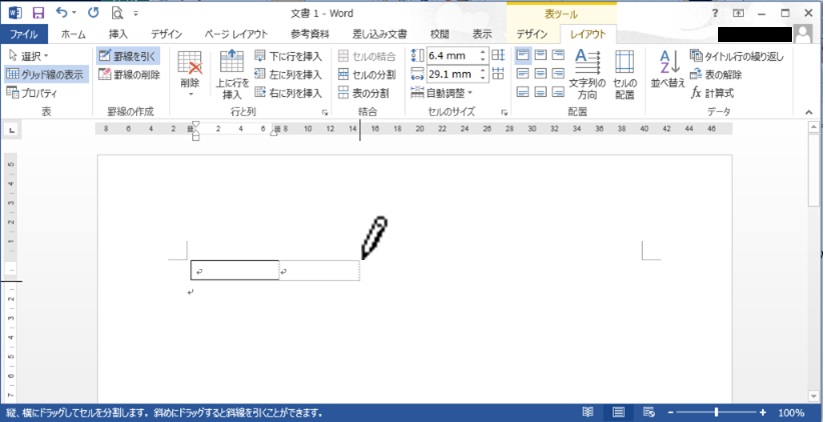This screenshot has height=422, width=825.
Task: Select align center cell alignment
Action: pyautogui.click(x=541, y=74)
